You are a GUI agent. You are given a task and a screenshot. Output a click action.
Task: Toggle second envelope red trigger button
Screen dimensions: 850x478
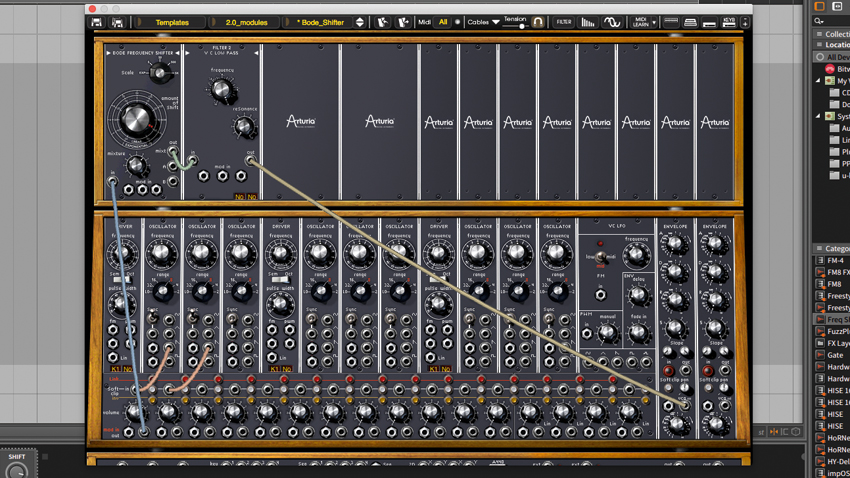point(708,371)
